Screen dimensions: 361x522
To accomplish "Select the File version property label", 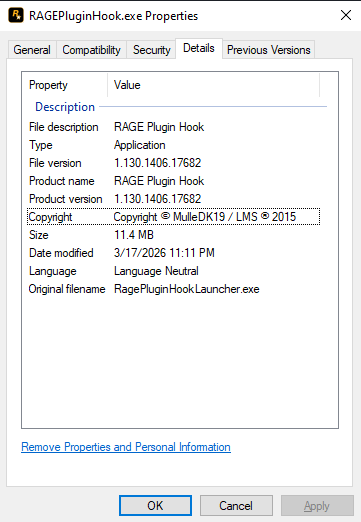I will [x=55, y=163].
